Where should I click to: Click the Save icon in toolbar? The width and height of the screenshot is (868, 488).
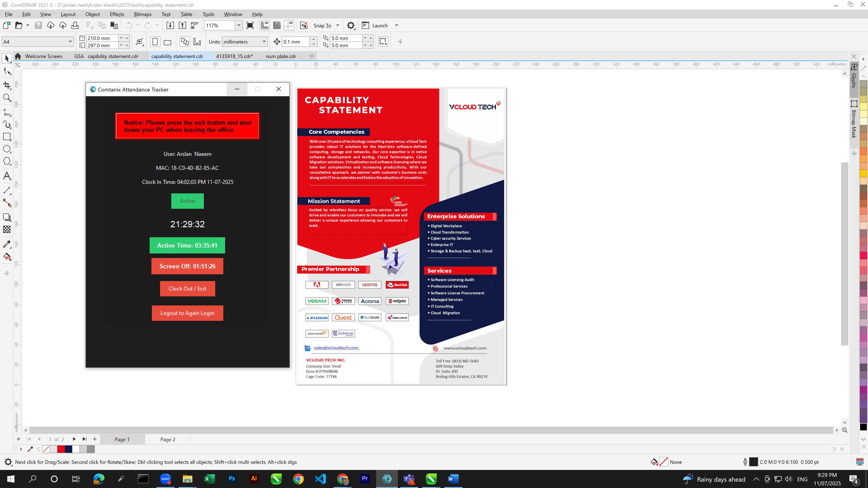point(38,25)
